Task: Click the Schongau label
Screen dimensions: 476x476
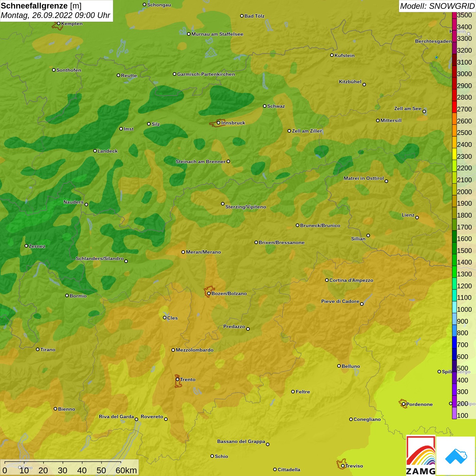Action: coord(159,5)
